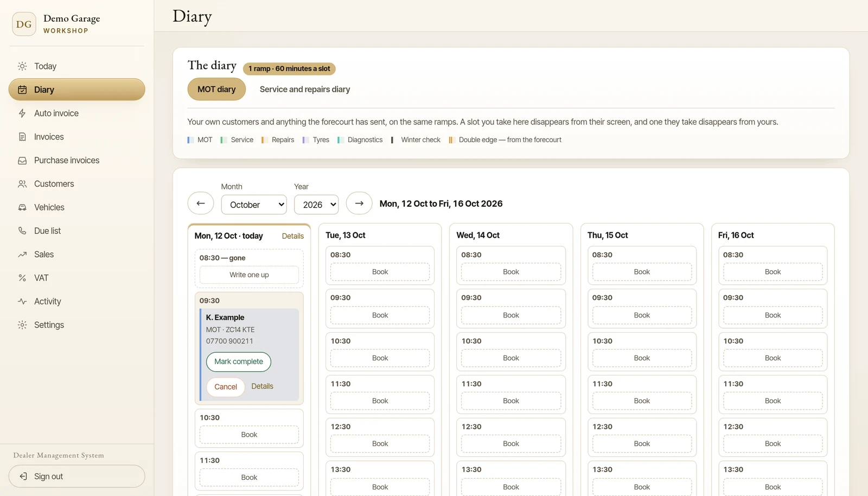This screenshot has width=868, height=496.
Task: Open the Month dropdown showing October
Action: 254,205
